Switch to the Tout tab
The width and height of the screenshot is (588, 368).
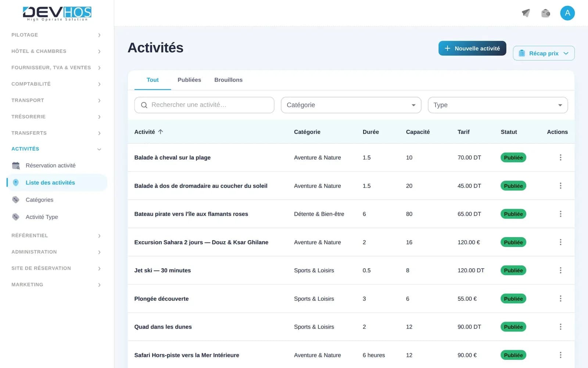153,80
